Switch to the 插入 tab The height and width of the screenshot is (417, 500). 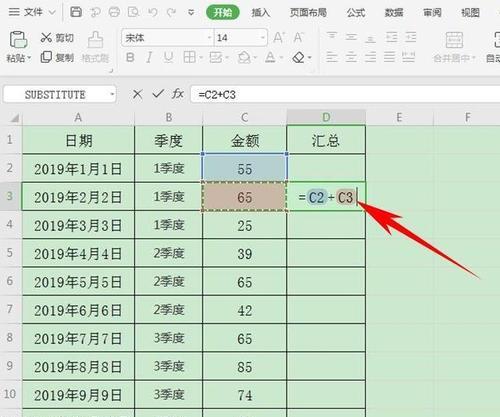tap(260, 13)
